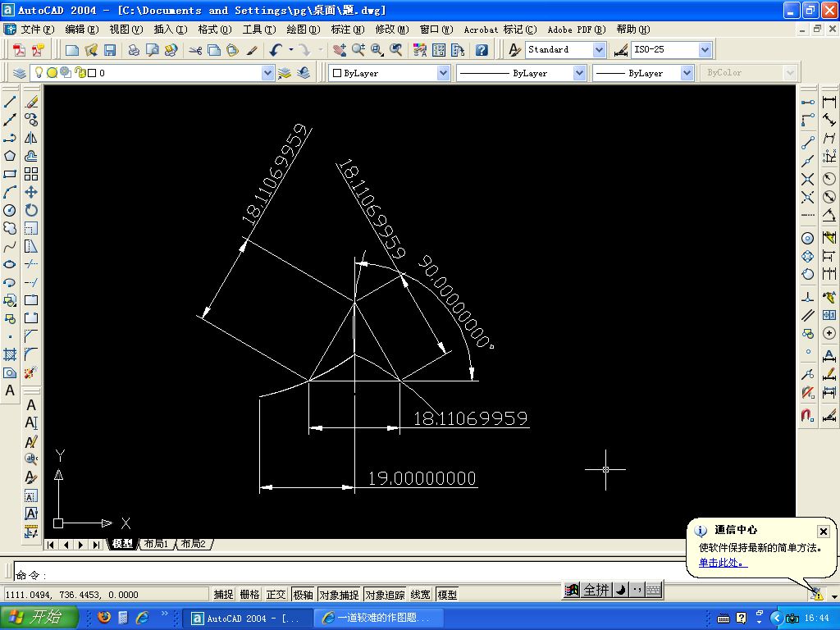Click the 开始 Start button
840x630 pixels.
[38, 618]
